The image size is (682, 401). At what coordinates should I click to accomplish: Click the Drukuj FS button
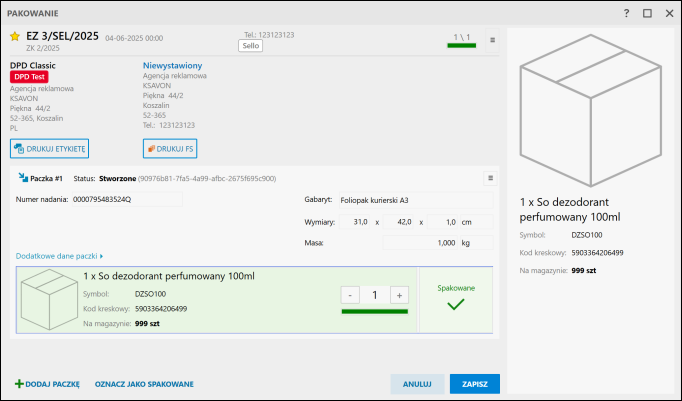[x=170, y=149]
